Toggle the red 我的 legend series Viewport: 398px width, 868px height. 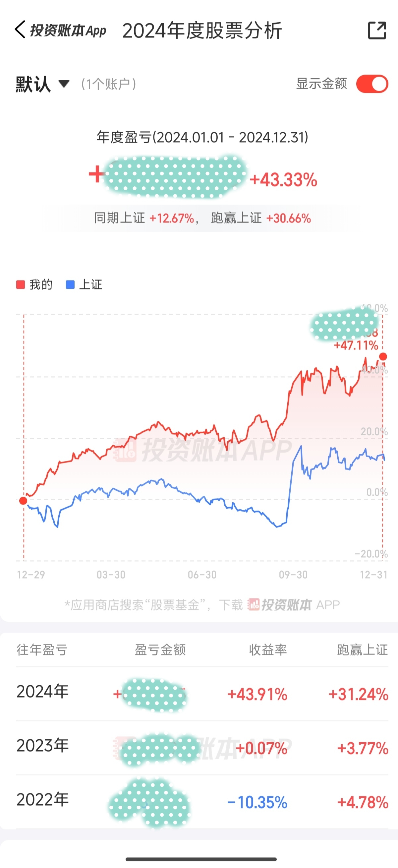coord(34,284)
